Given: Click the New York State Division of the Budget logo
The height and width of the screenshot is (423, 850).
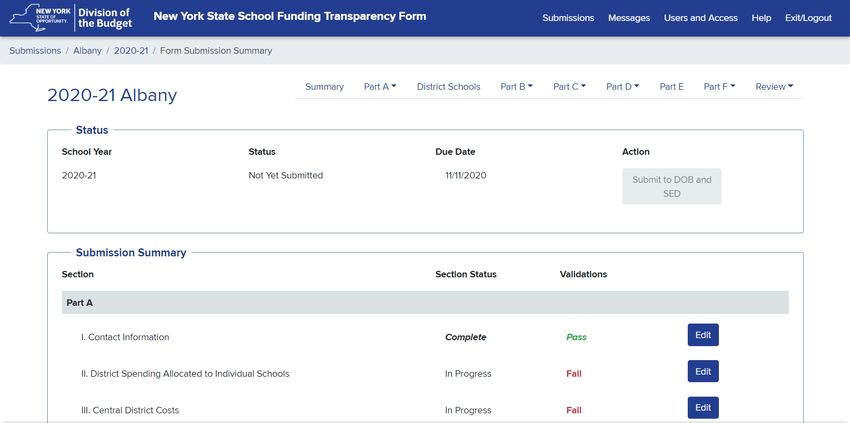Looking at the screenshot, I should coord(70,17).
